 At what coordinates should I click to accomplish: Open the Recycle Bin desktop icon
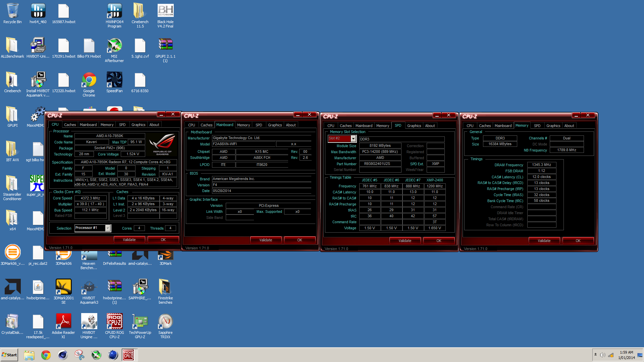pos(12,13)
